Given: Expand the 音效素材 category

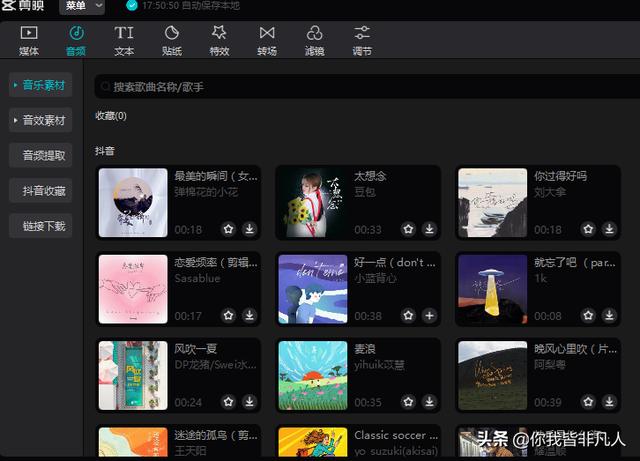Looking at the screenshot, I should click(40, 120).
